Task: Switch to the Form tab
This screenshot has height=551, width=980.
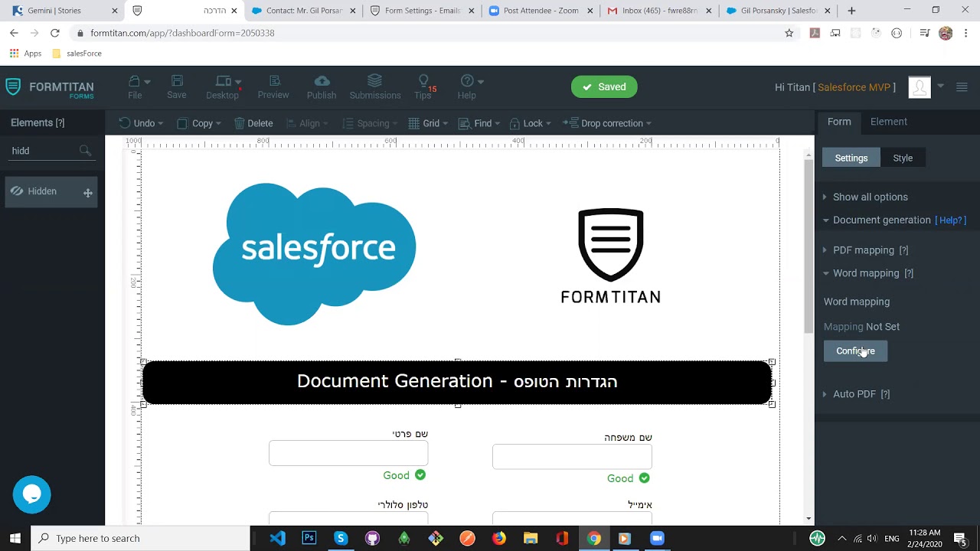Action: [839, 122]
